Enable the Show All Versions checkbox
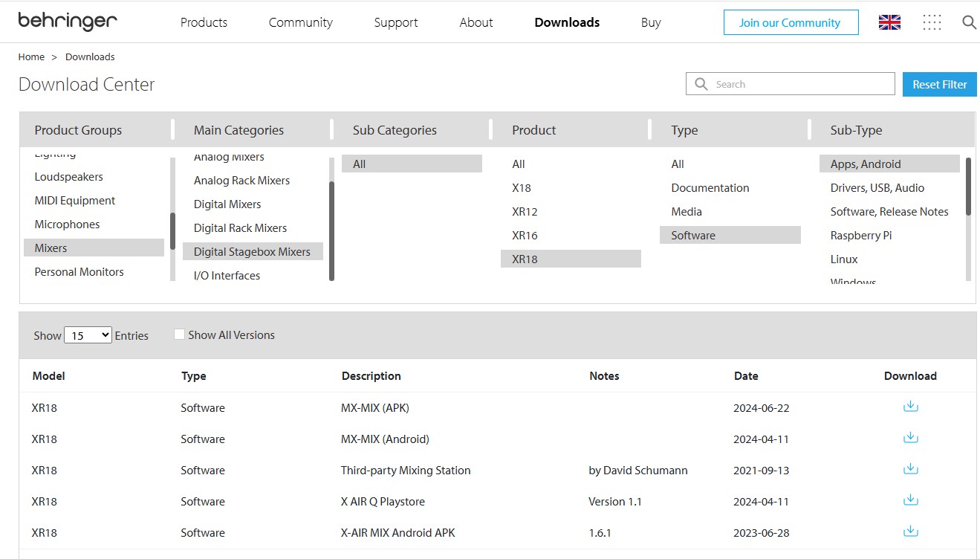This screenshot has height=559, width=980. [179, 335]
